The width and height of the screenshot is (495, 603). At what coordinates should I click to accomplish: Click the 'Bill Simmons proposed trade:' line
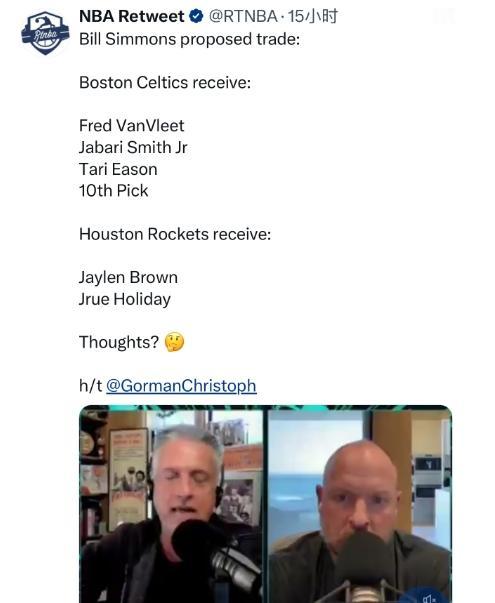tap(189, 39)
